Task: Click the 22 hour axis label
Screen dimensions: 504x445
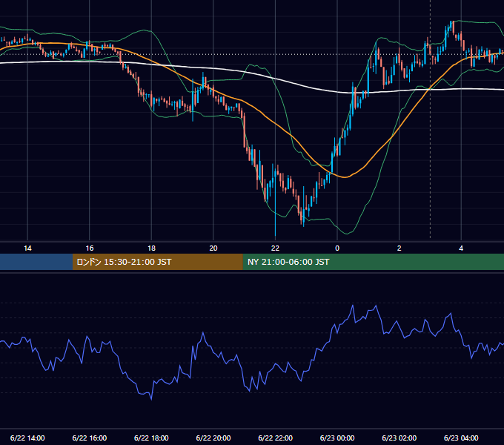Action: click(x=275, y=248)
